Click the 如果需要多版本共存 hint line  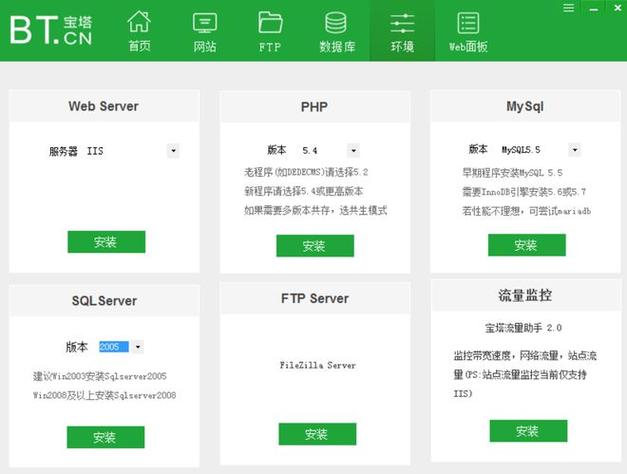pyautogui.click(x=315, y=210)
